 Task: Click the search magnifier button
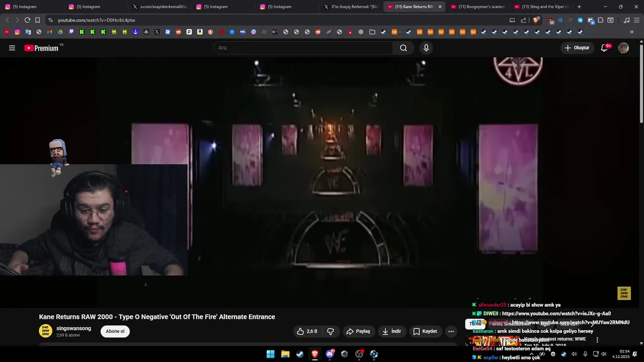[x=403, y=48]
